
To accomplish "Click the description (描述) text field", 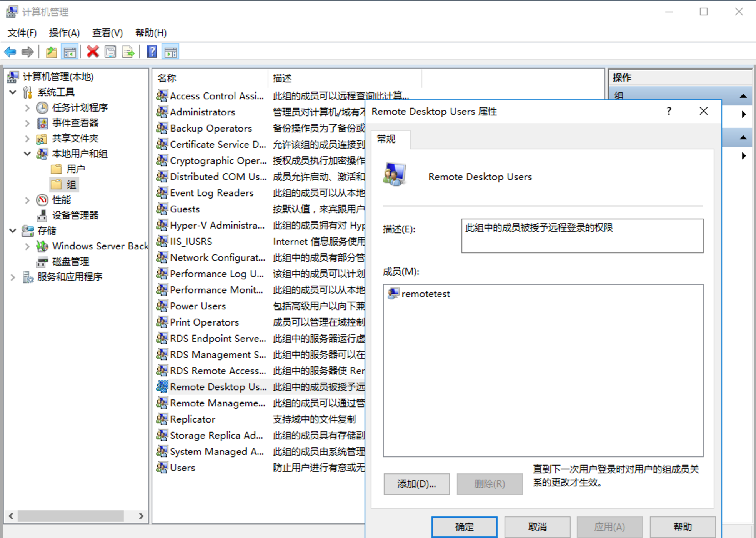I will (582, 236).
